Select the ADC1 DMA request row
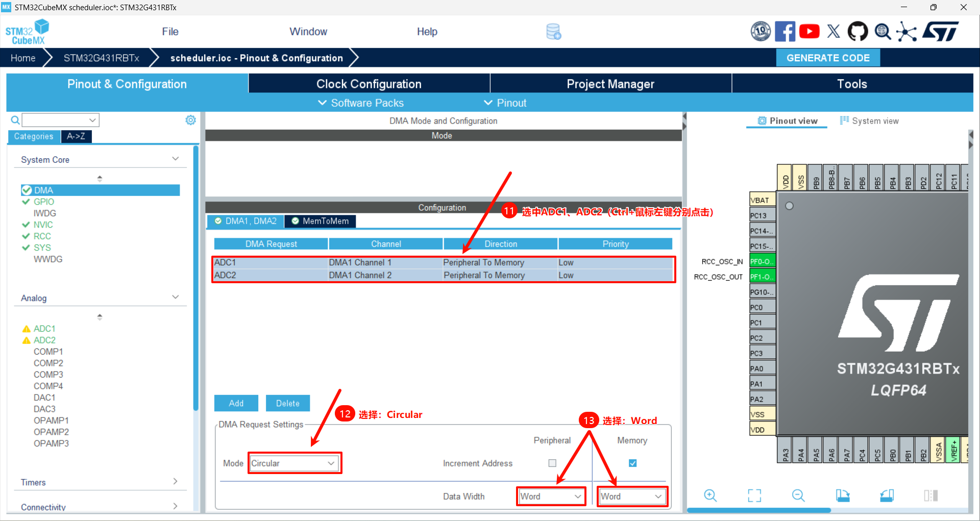The width and height of the screenshot is (980, 521). coord(443,262)
